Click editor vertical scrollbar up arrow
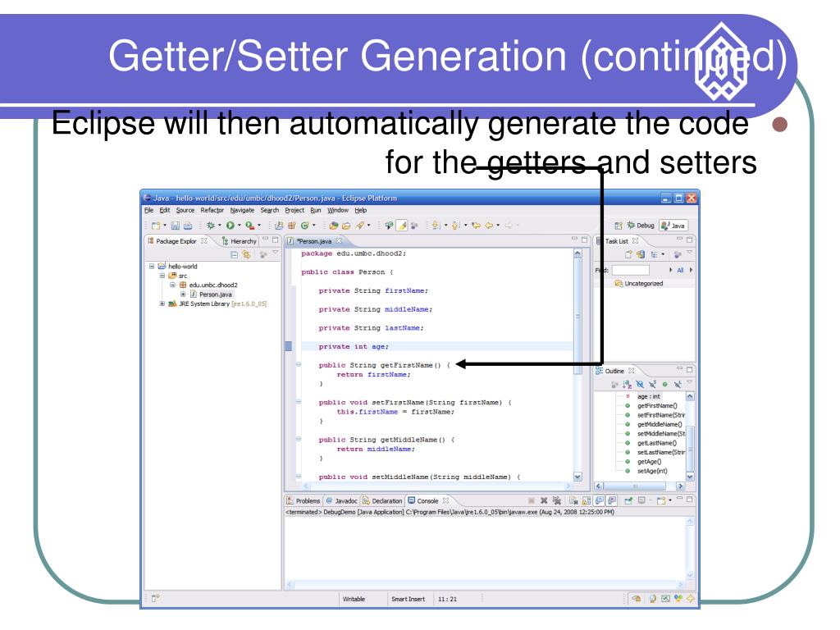This screenshot has width=840, height=630. coord(577,254)
